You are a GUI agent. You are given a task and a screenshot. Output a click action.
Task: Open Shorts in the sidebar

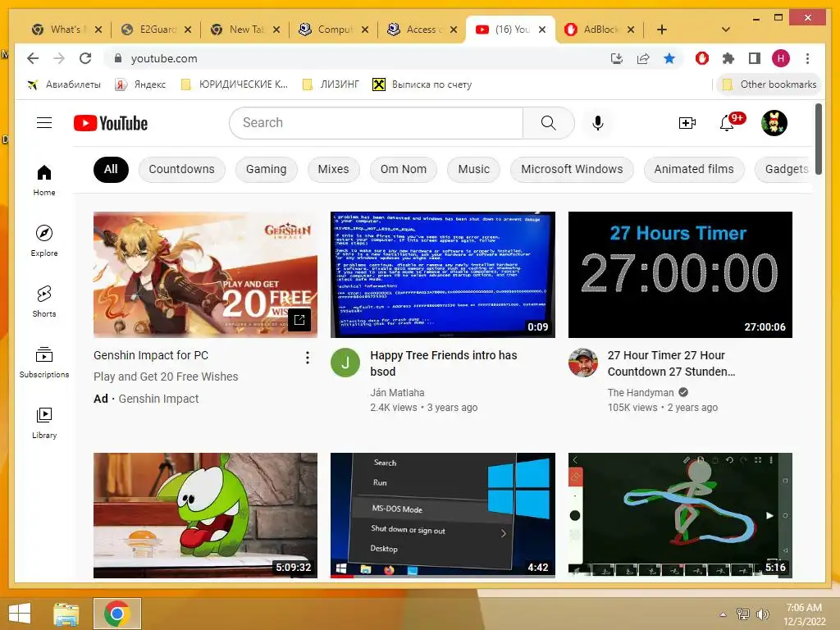point(44,302)
